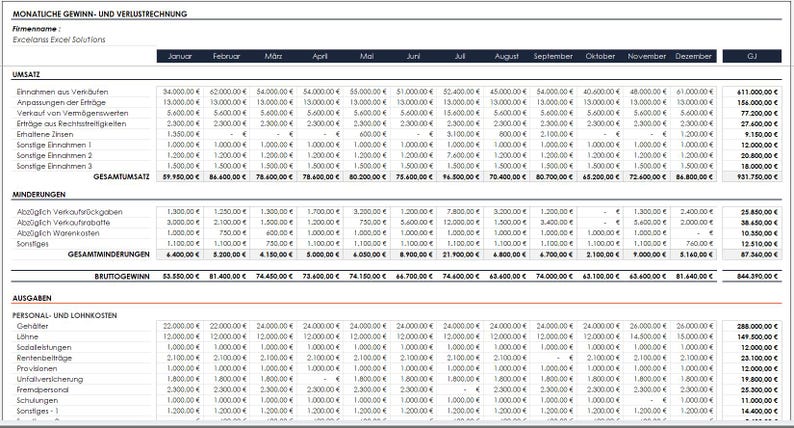This screenshot has width=794, height=428.
Task: Click Januar Gesamtumsatz cell 59.950,00 €
Action: [180, 177]
